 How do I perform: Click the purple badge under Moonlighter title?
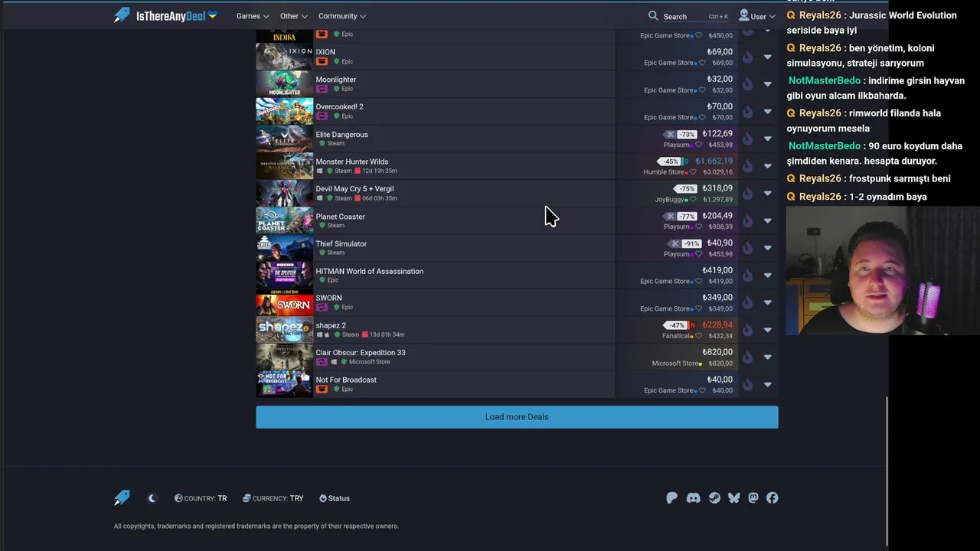(x=322, y=89)
